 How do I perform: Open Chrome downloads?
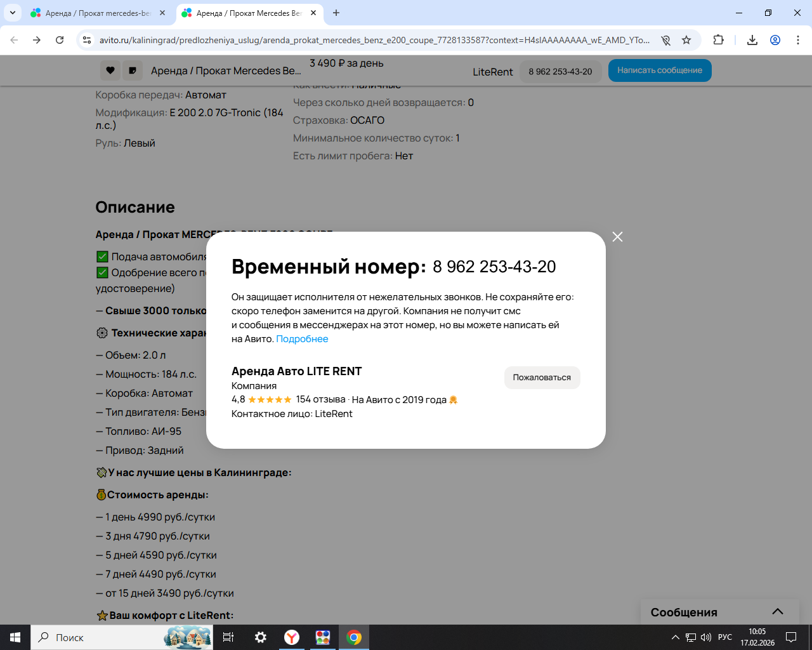(x=752, y=40)
